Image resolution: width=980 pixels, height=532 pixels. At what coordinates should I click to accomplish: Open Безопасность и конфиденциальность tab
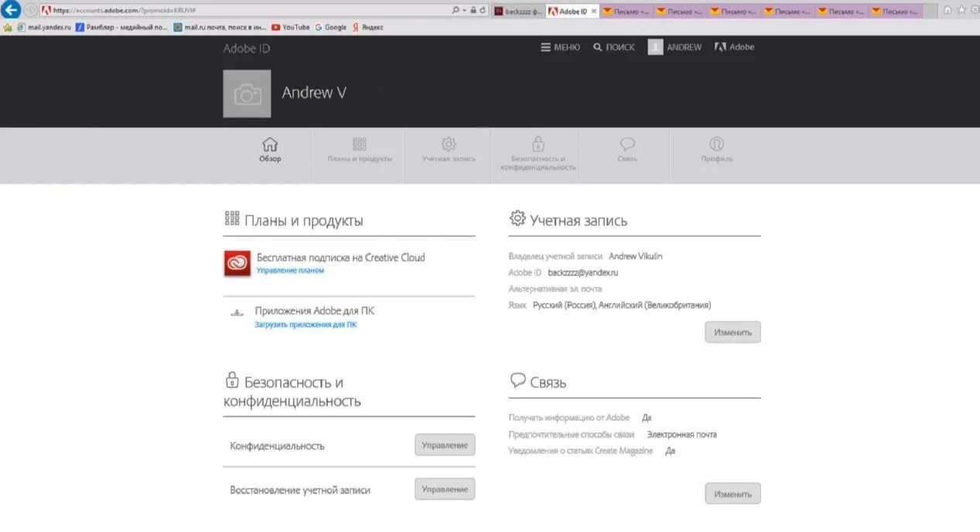(x=538, y=153)
